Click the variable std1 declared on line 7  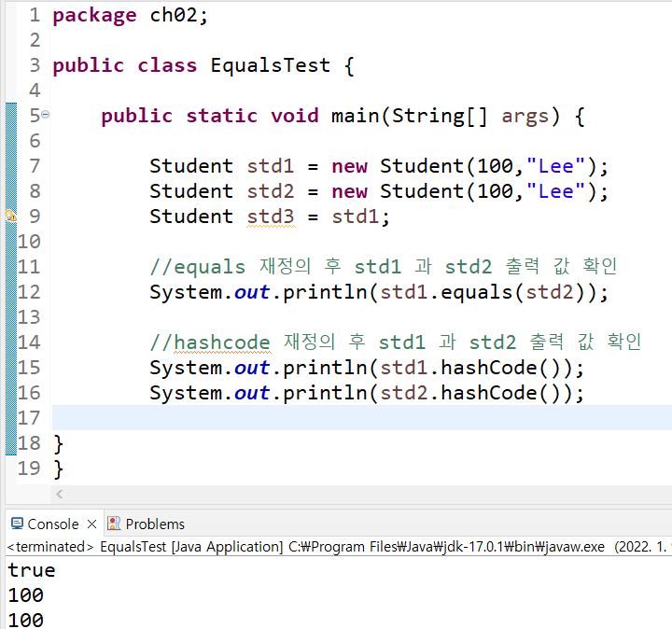[271, 166]
